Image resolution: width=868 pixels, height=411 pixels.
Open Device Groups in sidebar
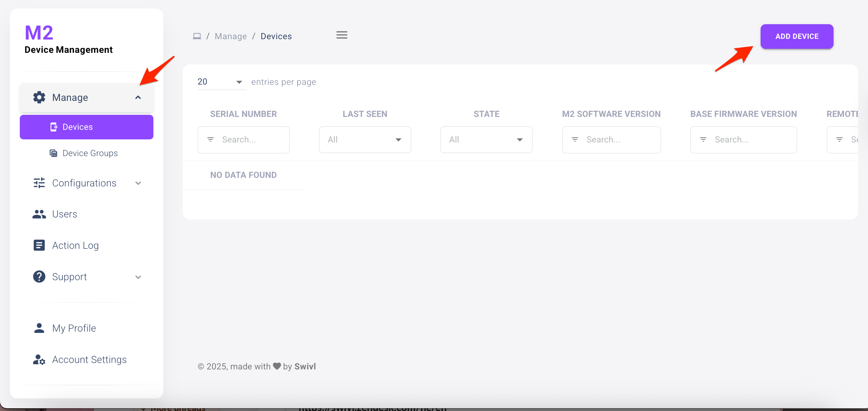(90, 153)
